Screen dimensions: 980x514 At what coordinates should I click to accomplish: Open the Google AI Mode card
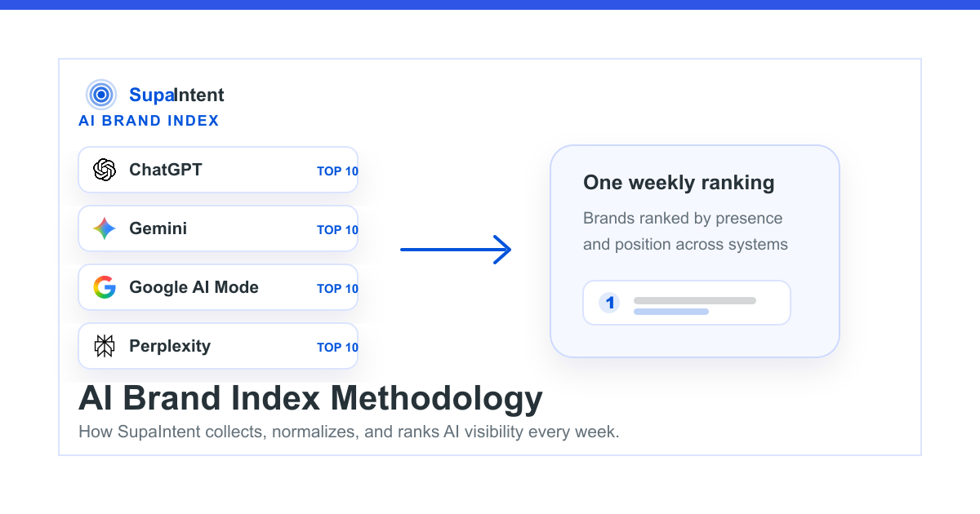(x=218, y=287)
